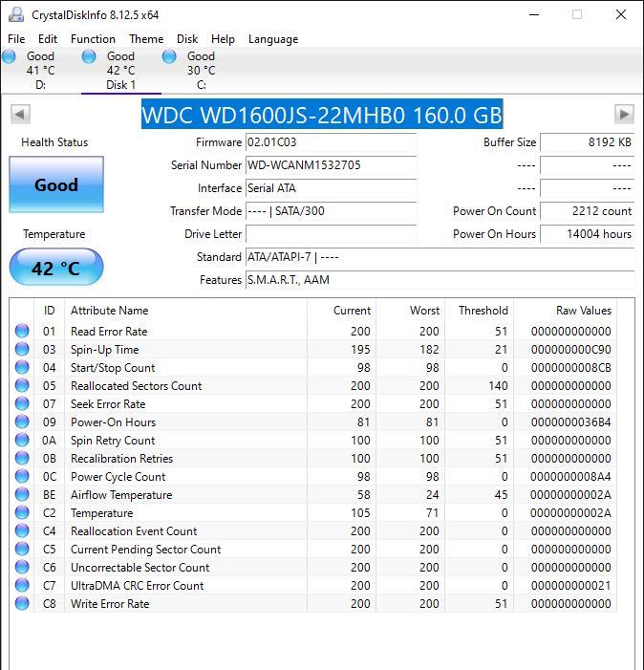Click the Threshold column header
Viewport: 644px width, 670px height.
[479, 311]
